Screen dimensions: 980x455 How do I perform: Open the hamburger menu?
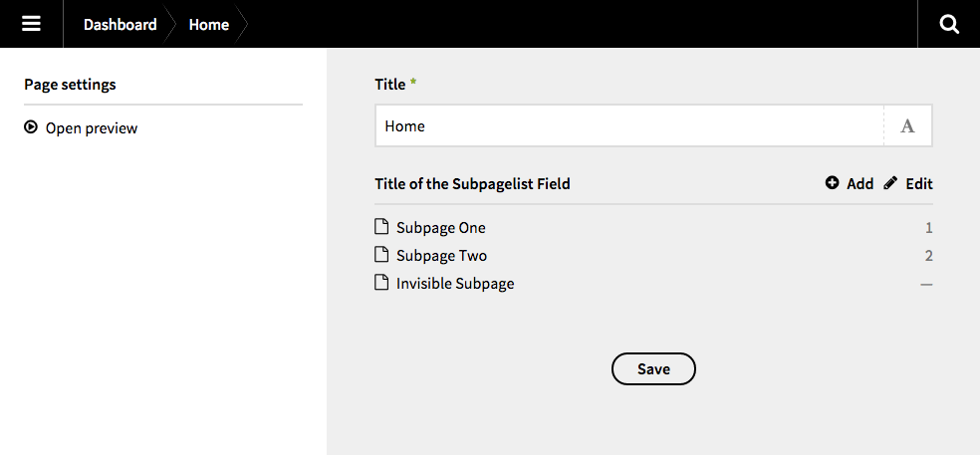31,24
